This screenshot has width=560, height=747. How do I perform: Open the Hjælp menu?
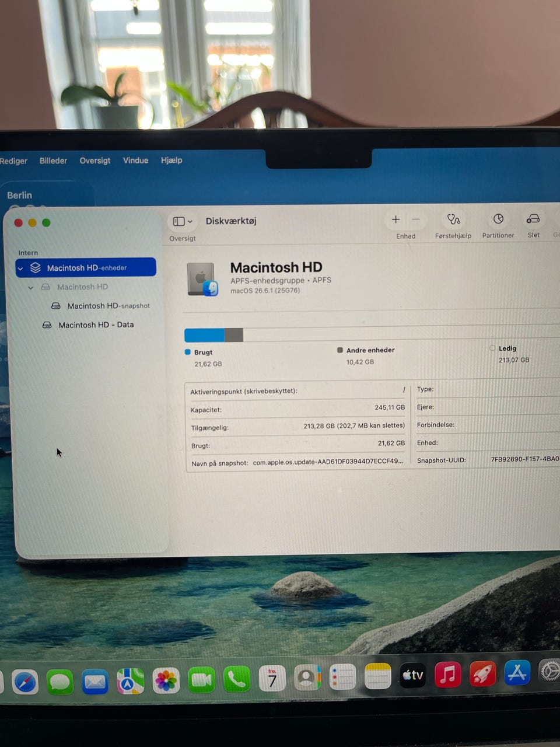[171, 160]
